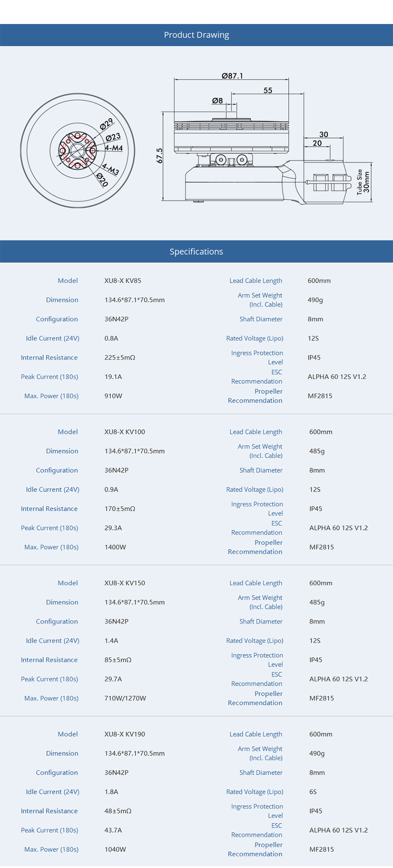Select KV190 rated voltage 6S

tap(313, 792)
